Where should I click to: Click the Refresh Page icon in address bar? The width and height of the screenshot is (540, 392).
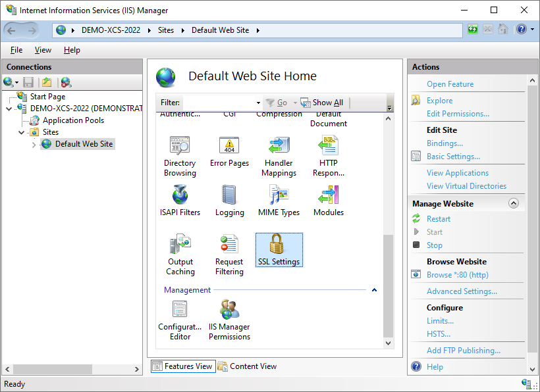(x=473, y=30)
